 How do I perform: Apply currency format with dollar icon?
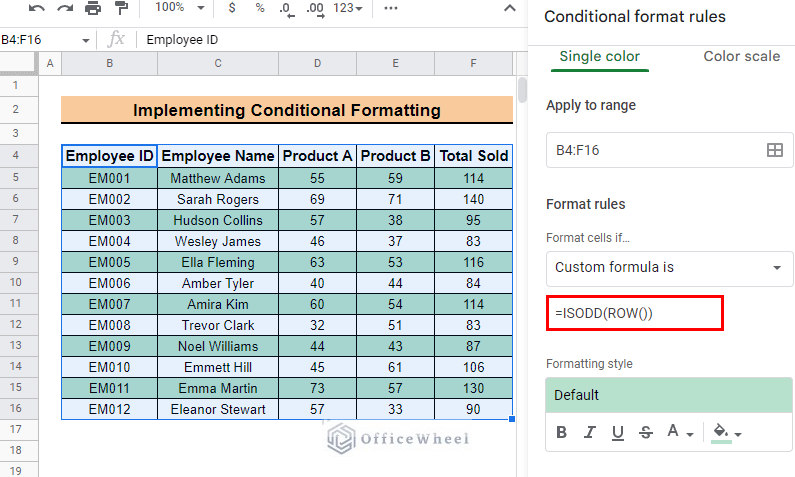click(x=232, y=8)
